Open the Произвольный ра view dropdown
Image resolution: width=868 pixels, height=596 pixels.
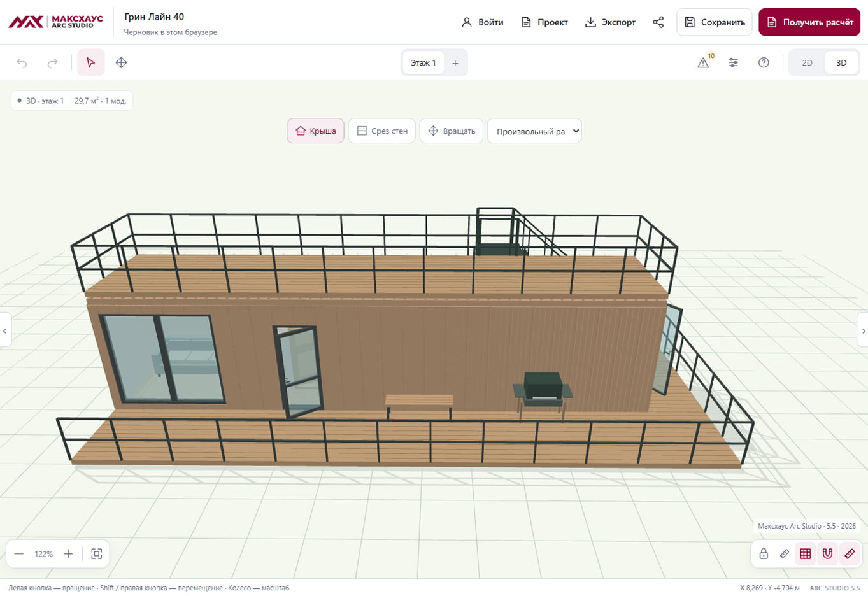534,131
